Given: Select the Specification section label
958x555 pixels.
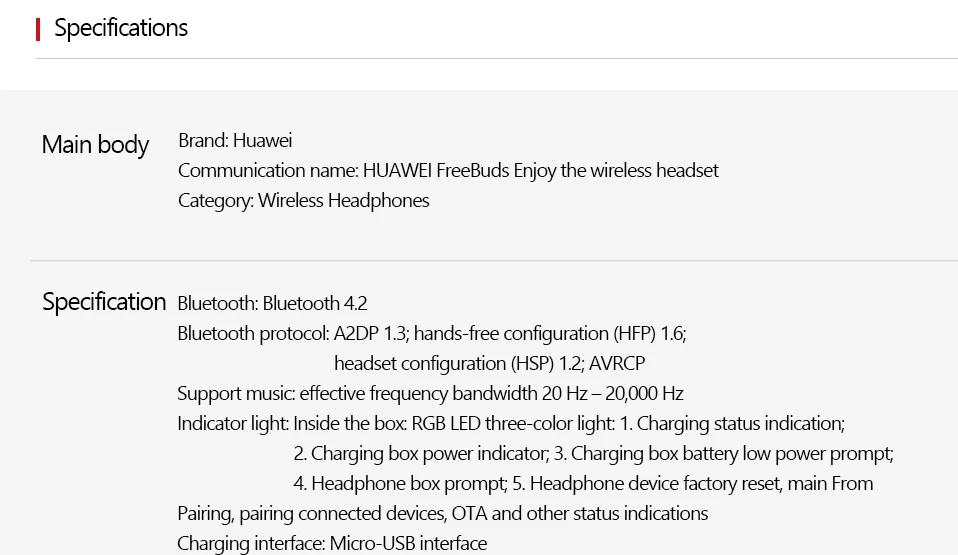Looking at the screenshot, I should click(x=104, y=302).
